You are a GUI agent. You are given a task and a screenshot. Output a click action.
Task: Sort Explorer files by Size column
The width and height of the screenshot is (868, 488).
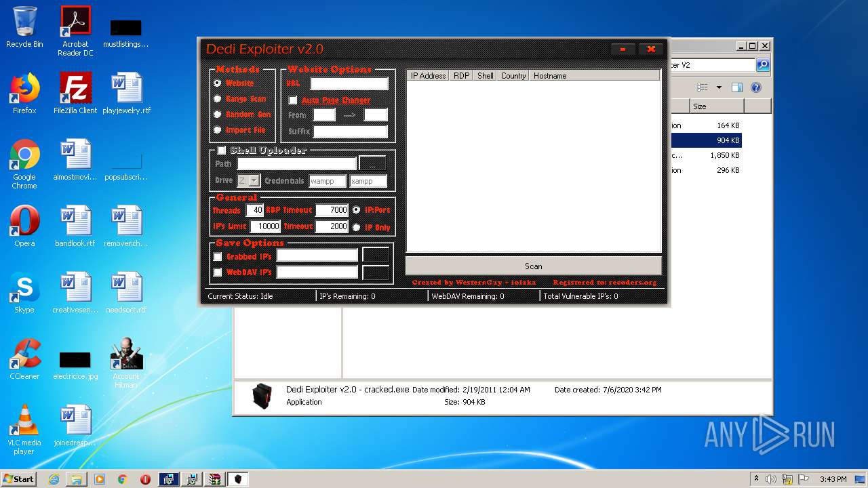click(717, 106)
